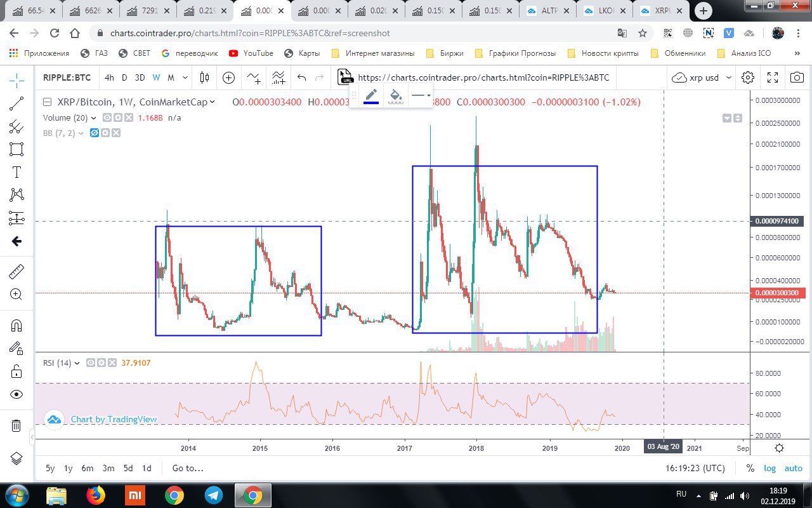Expand the RSI (14) indicator chevron
The width and height of the screenshot is (812, 508).
(x=77, y=363)
